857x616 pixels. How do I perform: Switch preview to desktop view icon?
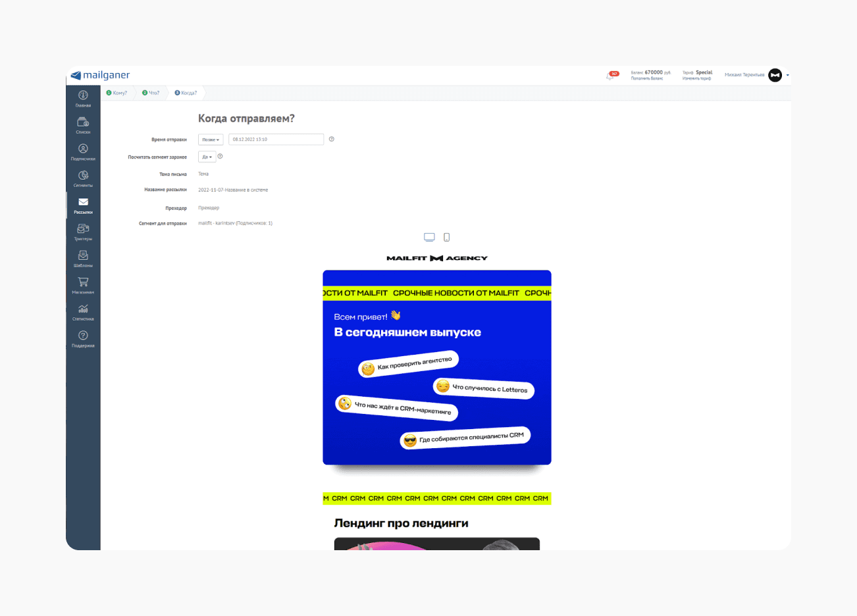pos(429,237)
